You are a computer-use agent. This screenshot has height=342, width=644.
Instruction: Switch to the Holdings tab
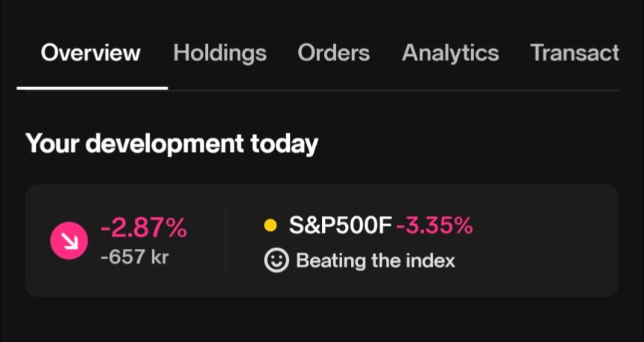tap(220, 54)
